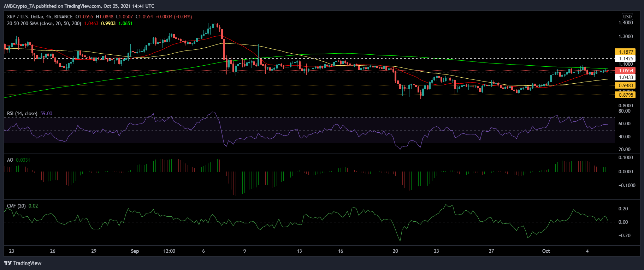Click the 16 date on time axis
Image resolution: width=644 pixels, height=270 pixels.
coord(341,251)
